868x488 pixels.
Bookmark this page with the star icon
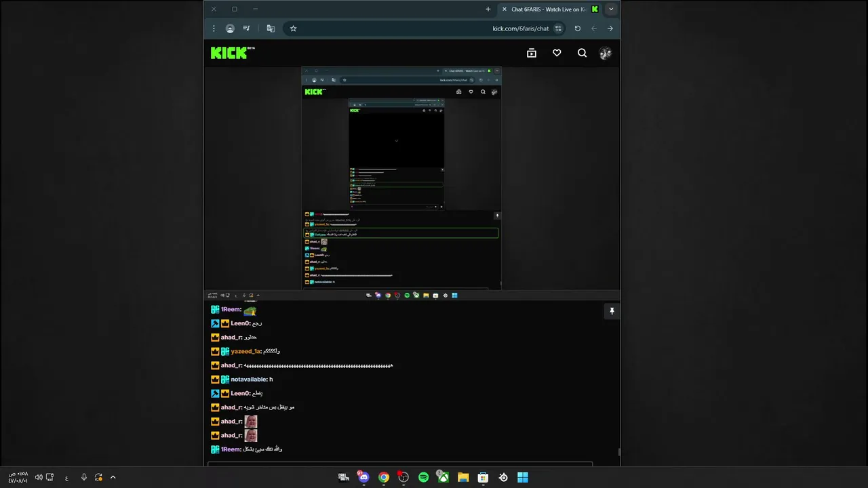point(293,28)
